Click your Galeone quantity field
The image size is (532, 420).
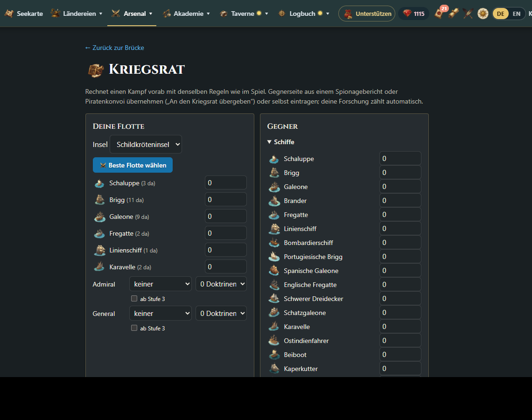point(225,217)
